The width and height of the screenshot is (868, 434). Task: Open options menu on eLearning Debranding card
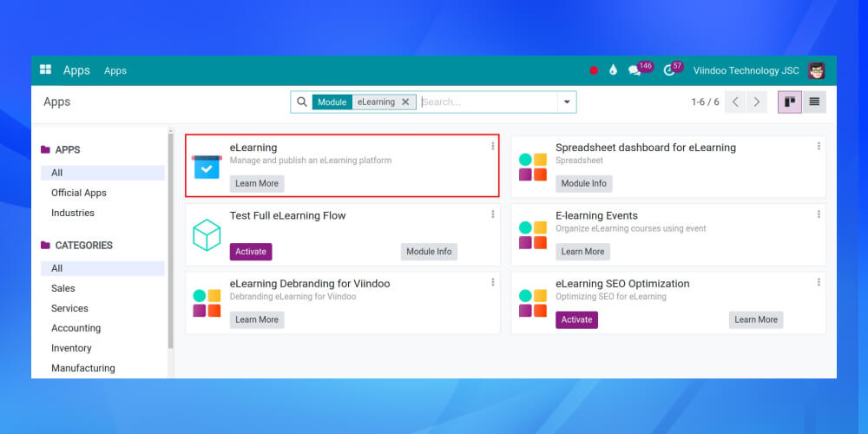(493, 282)
